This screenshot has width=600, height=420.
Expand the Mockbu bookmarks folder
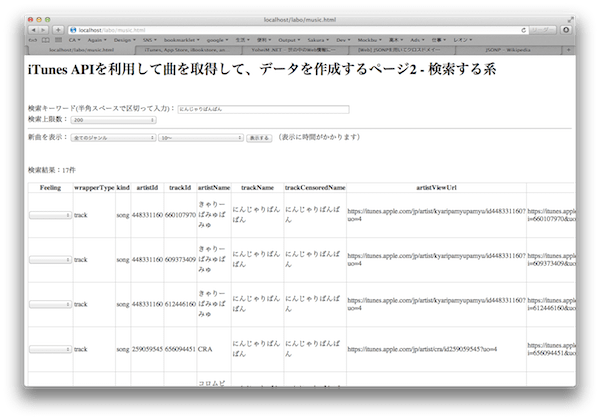click(x=370, y=40)
